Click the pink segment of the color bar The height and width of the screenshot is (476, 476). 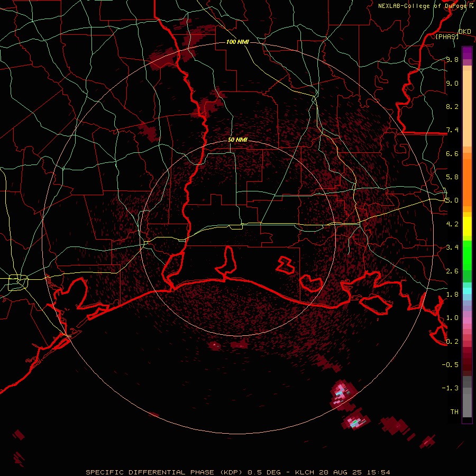467,321
